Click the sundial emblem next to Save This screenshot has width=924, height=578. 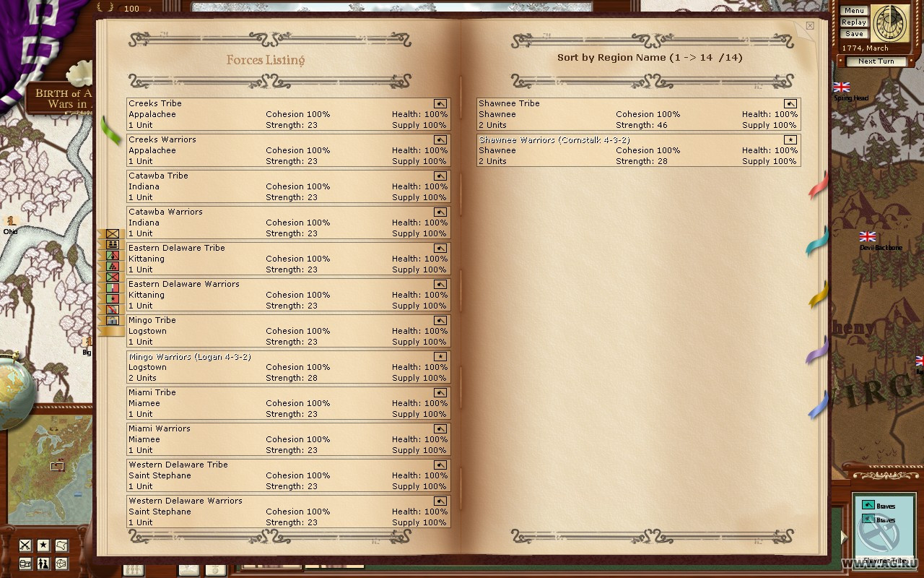(891, 22)
